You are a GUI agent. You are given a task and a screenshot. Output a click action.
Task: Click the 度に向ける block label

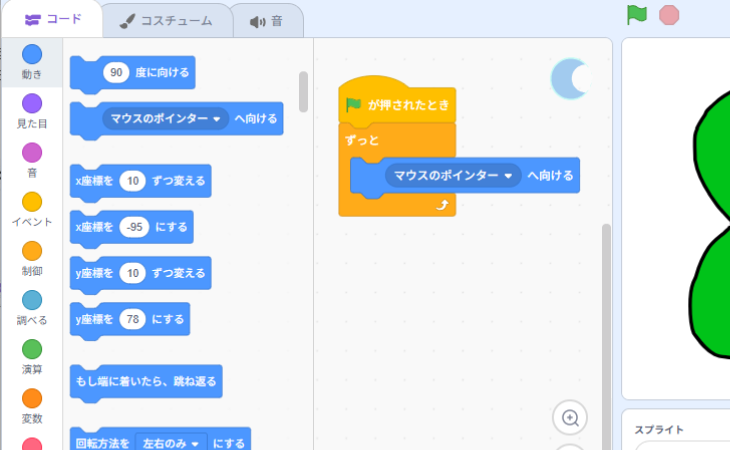tap(162, 72)
